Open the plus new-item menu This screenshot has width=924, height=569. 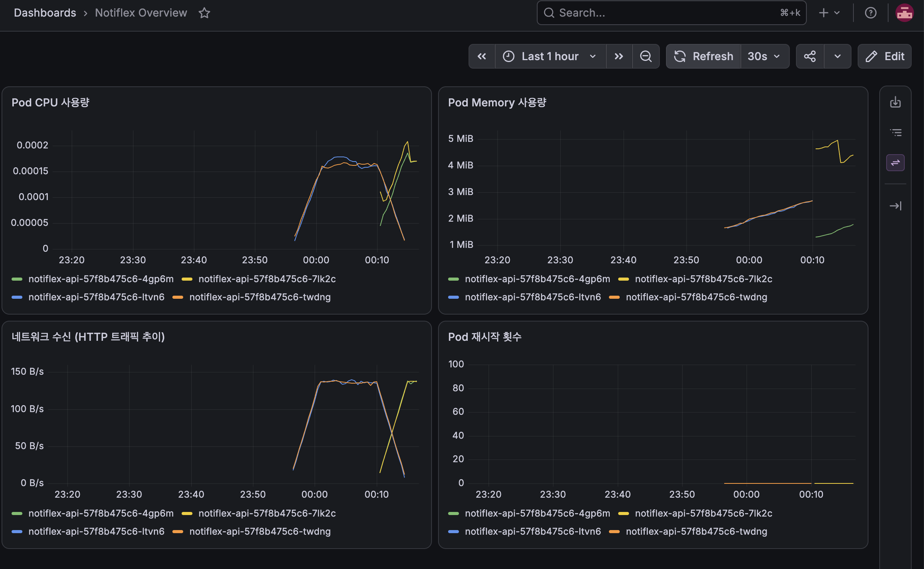[829, 13]
